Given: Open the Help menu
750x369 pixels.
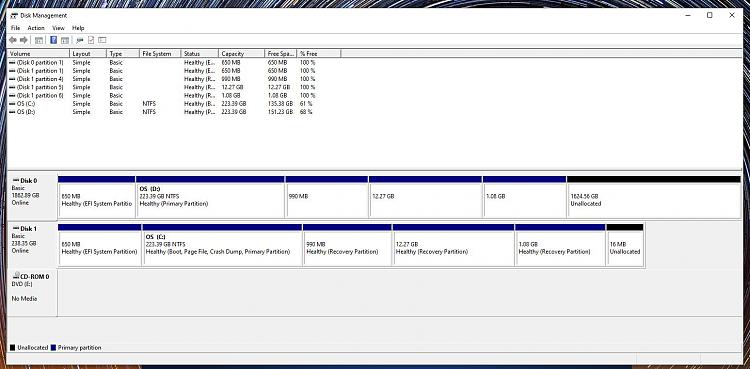Looking at the screenshot, I should pos(78,28).
